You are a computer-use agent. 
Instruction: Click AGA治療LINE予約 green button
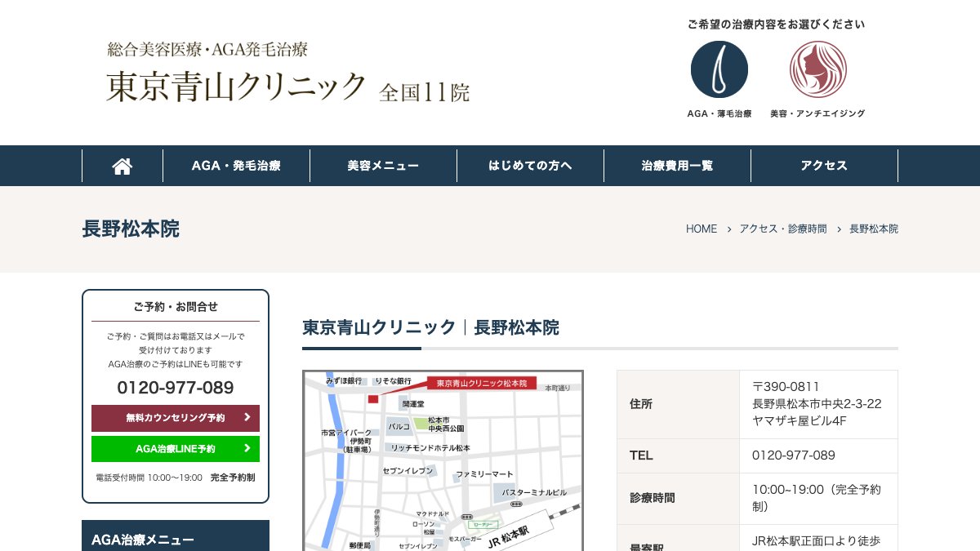(176, 449)
